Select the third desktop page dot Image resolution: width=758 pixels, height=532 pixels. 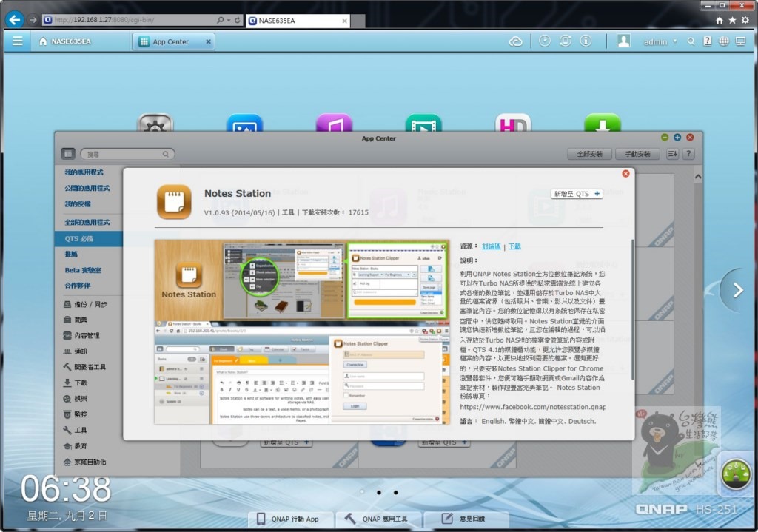[395, 492]
